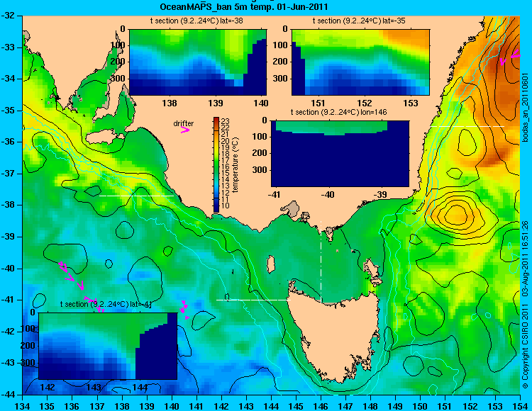Click the 154 longitude tick on the main axis
This screenshot has width=532, height=411.
pyautogui.click(x=519, y=405)
